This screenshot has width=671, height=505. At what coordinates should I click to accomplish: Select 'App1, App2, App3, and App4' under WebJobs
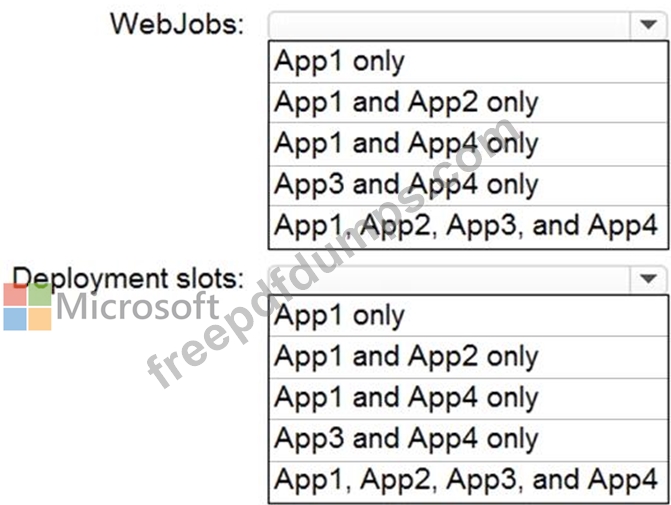pos(468,226)
